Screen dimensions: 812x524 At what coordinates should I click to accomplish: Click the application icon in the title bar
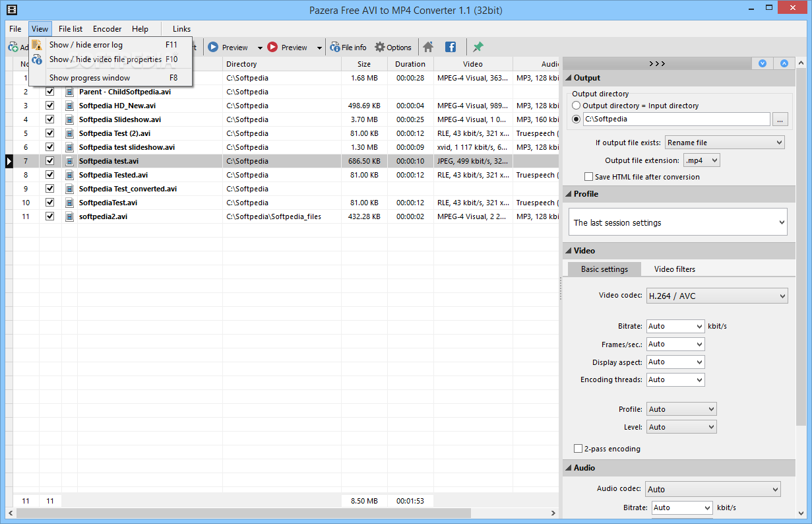pyautogui.click(x=12, y=11)
